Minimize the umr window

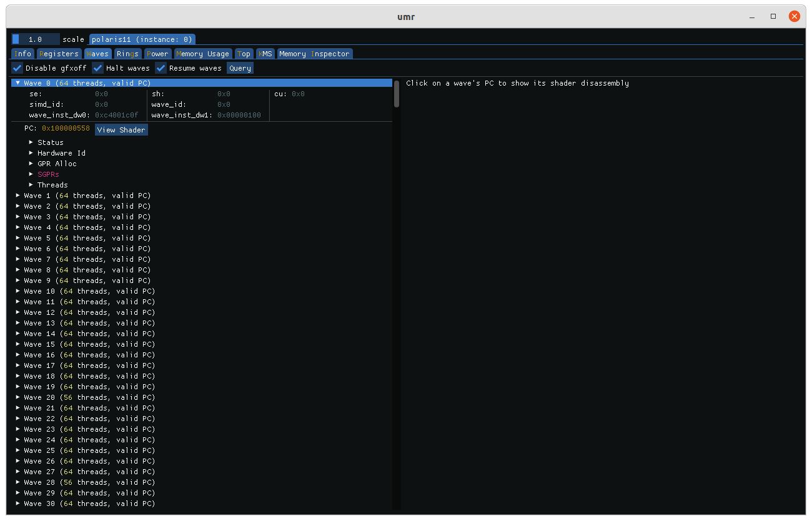coord(752,16)
